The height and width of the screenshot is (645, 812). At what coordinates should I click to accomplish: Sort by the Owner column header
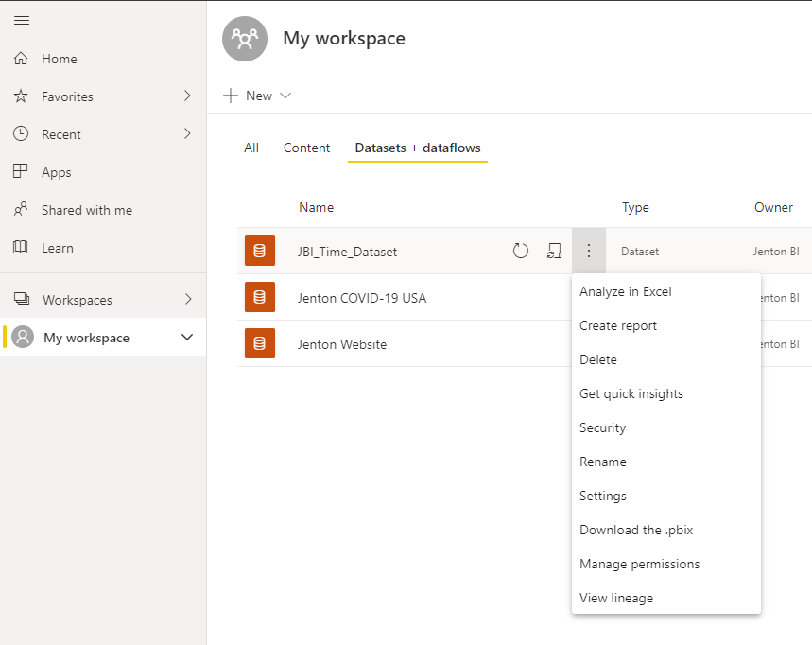point(773,208)
